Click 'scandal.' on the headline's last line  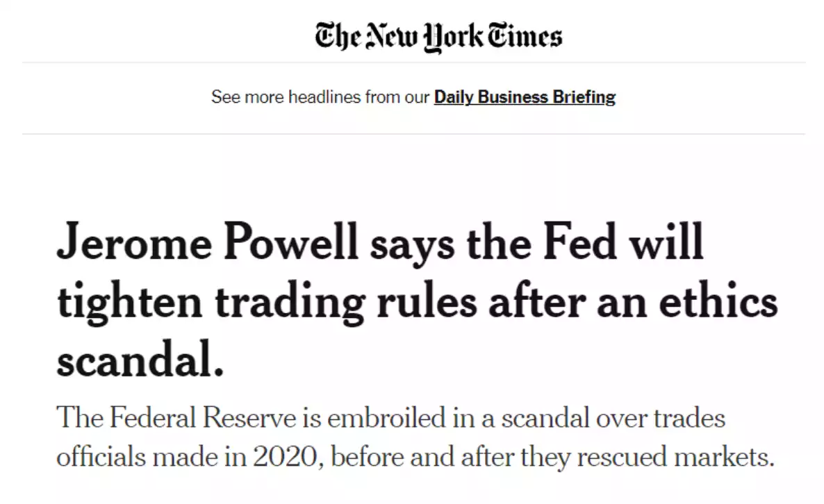pyautogui.click(x=140, y=362)
